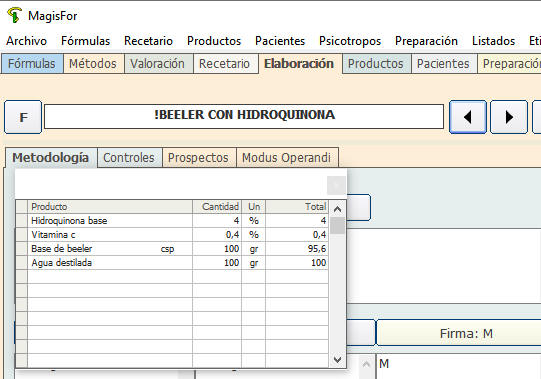
Task: Click the MagisFor application logo icon
Action: click(x=14, y=16)
